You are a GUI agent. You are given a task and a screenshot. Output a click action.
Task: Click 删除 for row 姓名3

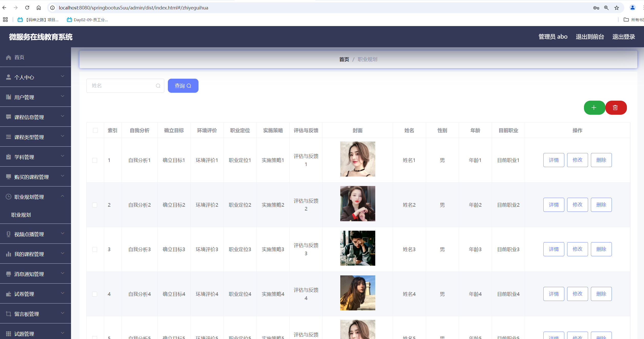[x=601, y=249]
